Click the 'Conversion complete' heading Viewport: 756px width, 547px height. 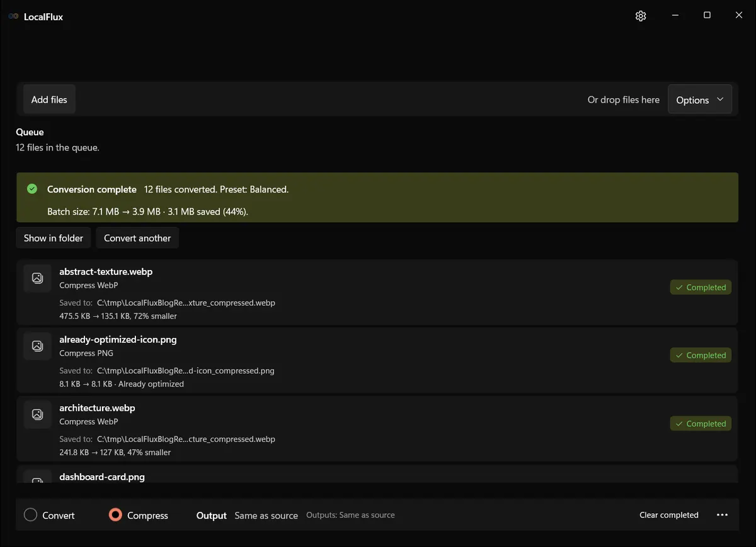pyautogui.click(x=92, y=189)
